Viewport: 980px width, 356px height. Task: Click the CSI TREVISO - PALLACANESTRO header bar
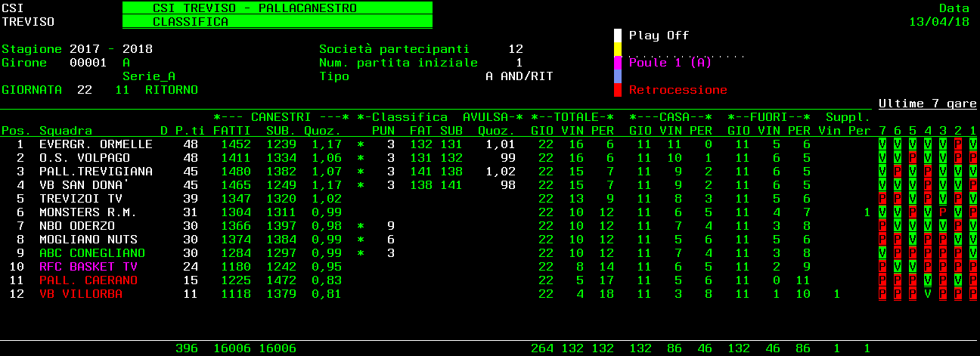pyautogui.click(x=277, y=8)
